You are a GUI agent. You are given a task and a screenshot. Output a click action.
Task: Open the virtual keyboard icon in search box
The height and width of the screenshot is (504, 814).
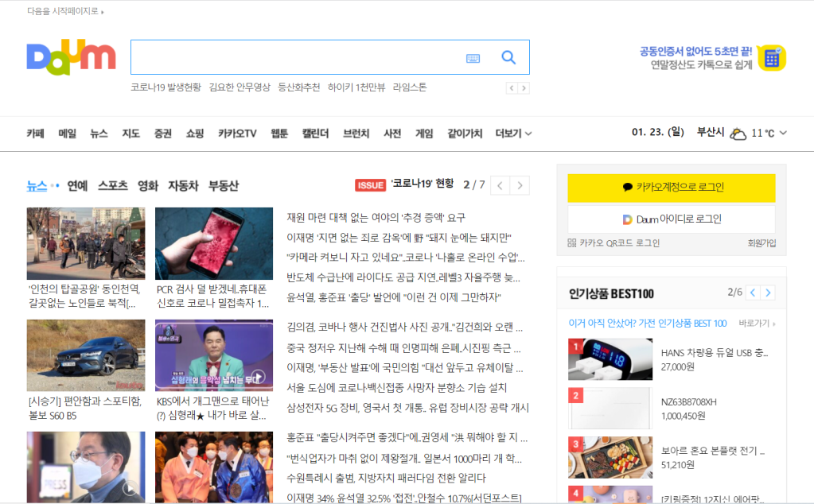click(x=473, y=58)
